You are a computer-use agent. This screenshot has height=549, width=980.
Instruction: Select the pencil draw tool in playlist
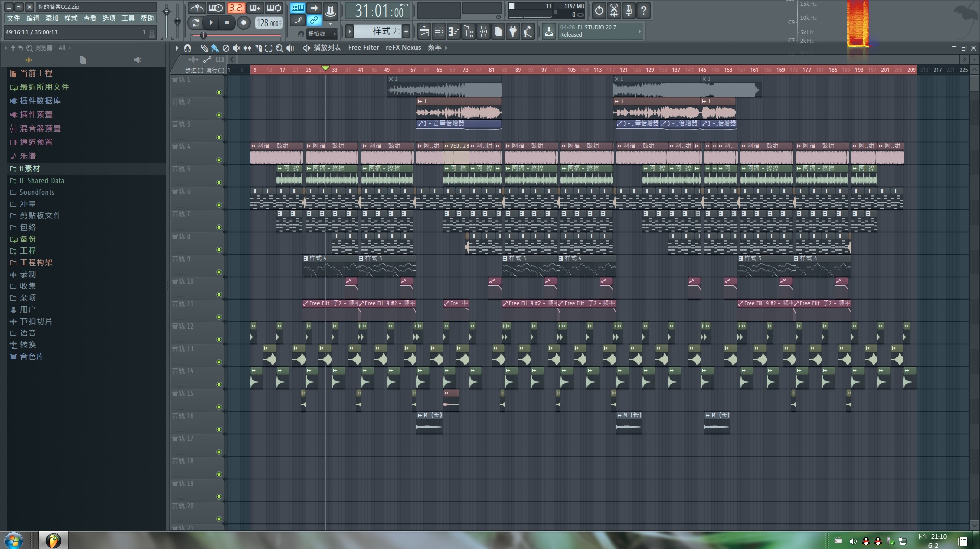(x=204, y=48)
